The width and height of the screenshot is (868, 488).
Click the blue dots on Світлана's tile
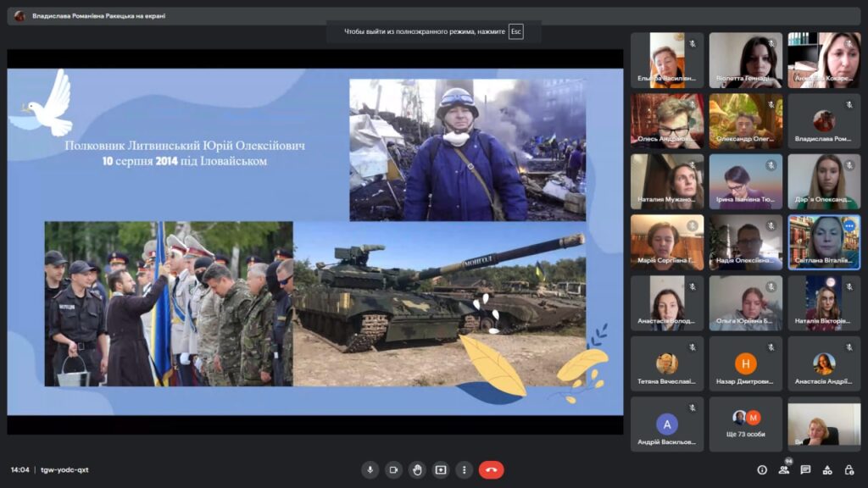[848, 227]
